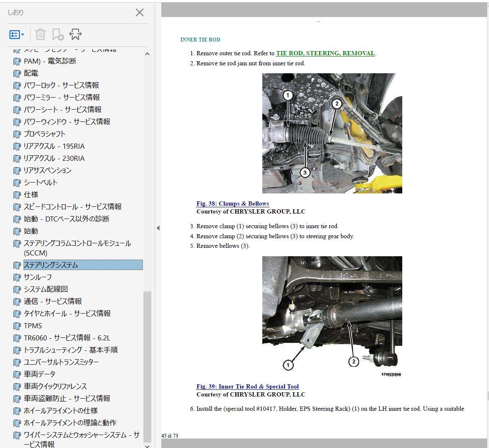Click the clamps and bellows figure image
489x448 pixels.
point(332,133)
